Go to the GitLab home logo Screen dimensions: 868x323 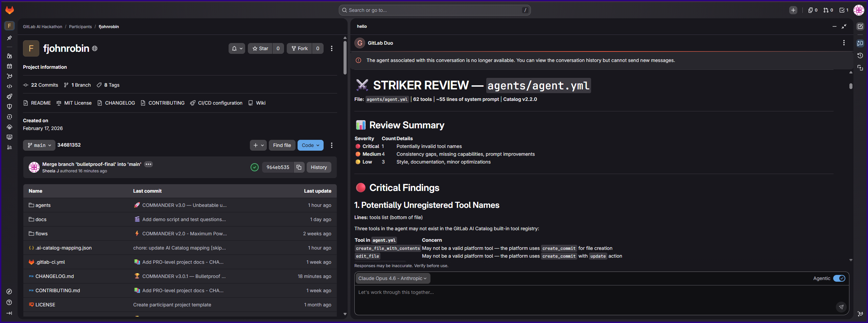tap(9, 10)
